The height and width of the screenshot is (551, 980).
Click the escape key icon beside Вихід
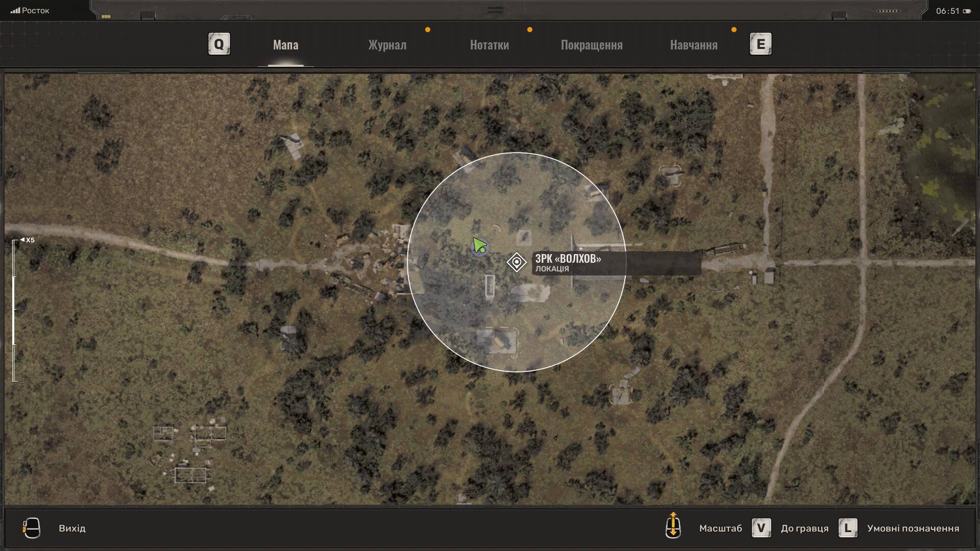31,528
